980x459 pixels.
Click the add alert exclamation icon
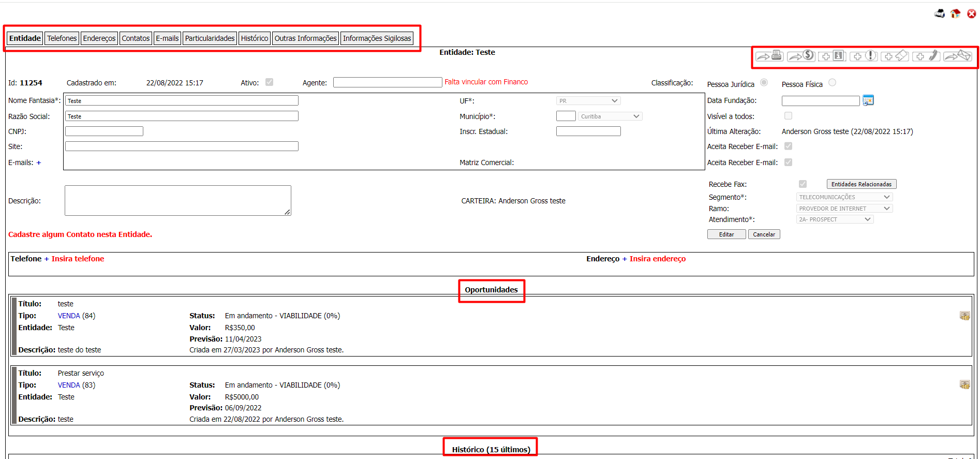click(864, 56)
